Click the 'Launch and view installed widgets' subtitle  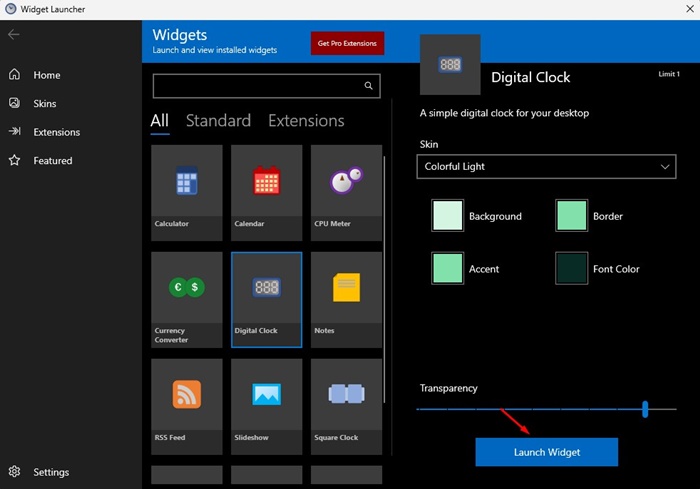tap(215, 50)
